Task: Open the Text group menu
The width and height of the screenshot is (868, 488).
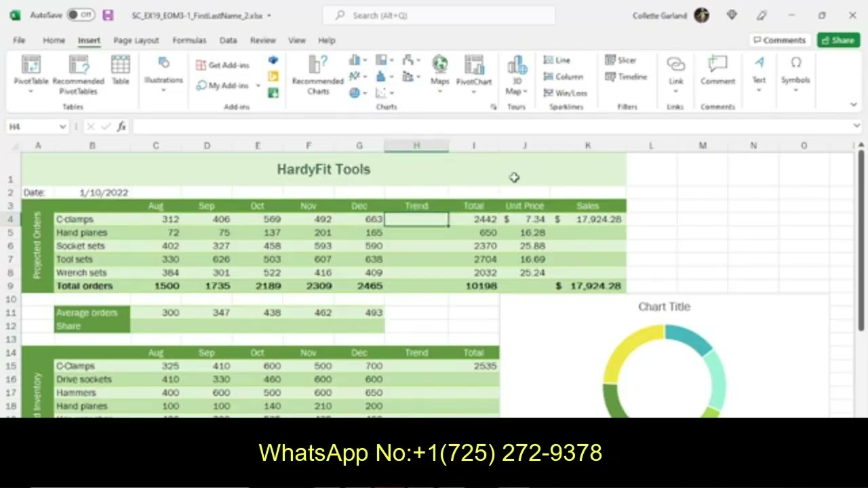Action: point(759,74)
